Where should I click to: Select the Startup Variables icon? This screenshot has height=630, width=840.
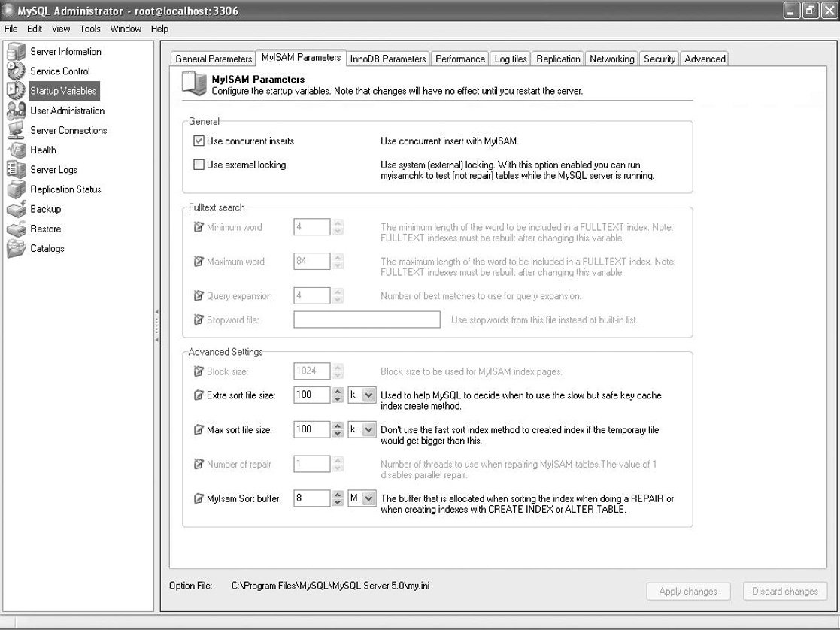pos(16,90)
